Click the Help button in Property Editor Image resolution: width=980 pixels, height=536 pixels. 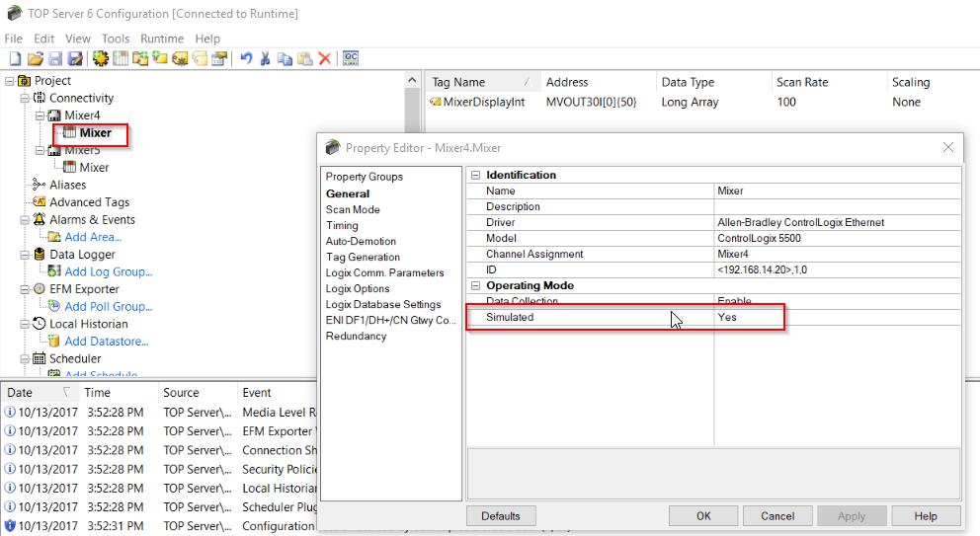[x=926, y=516]
